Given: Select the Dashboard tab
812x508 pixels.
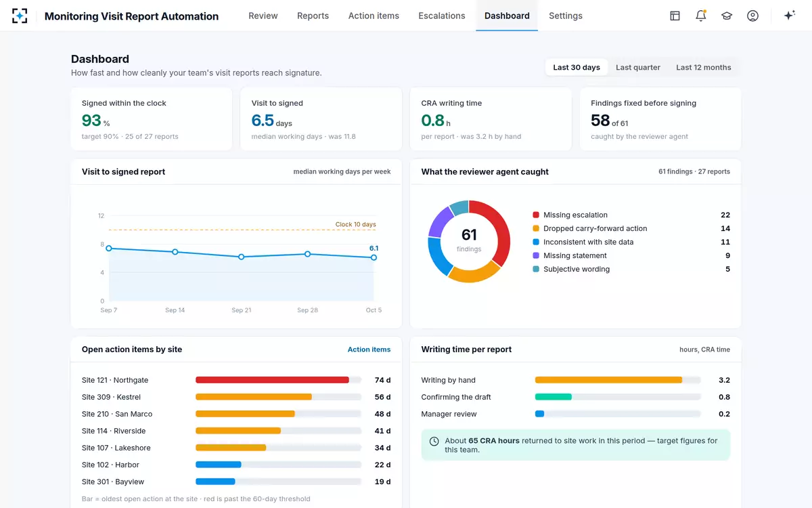Looking at the screenshot, I should coord(507,16).
